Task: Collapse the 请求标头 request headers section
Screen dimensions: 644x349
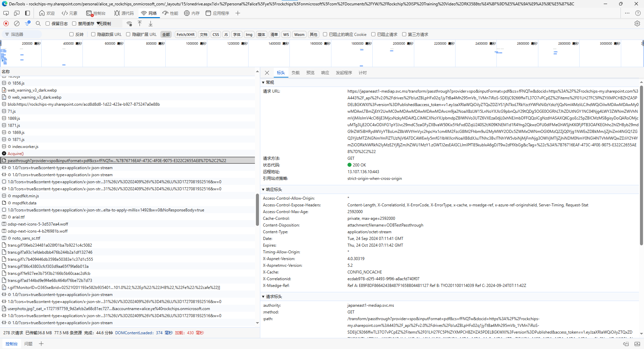Action: pyautogui.click(x=263, y=297)
